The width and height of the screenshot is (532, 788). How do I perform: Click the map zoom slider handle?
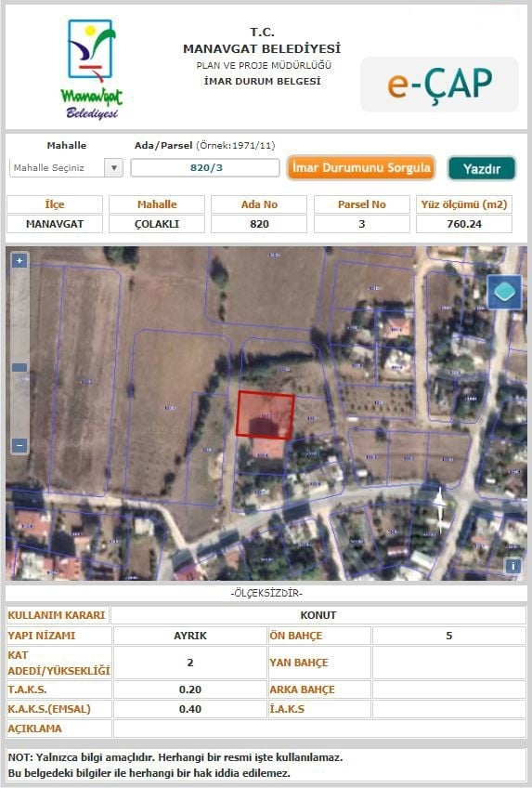click(x=19, y=367)
